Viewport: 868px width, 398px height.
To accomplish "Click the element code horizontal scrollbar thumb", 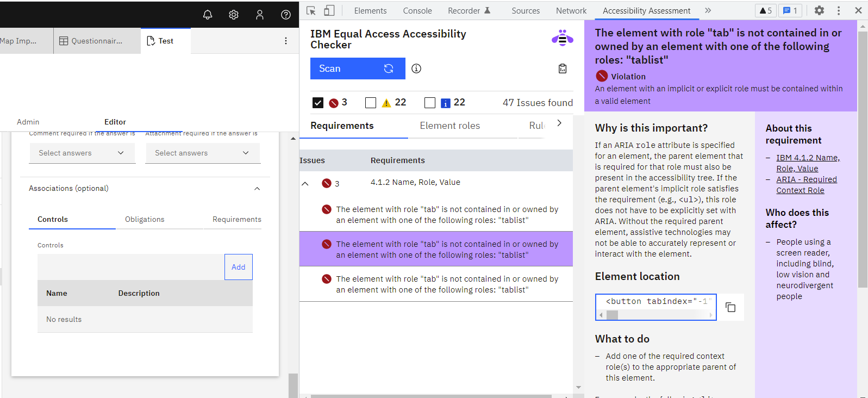I will [613, 315].
